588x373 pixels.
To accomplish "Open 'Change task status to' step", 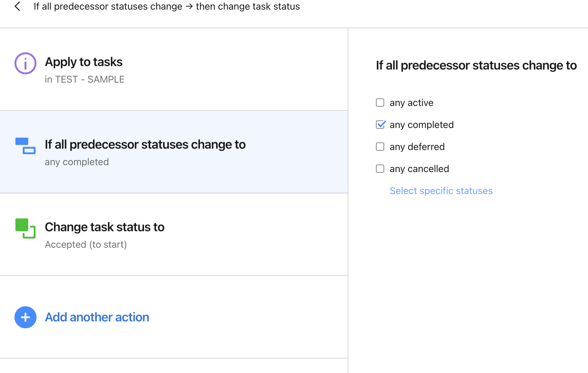I will 104,227.
